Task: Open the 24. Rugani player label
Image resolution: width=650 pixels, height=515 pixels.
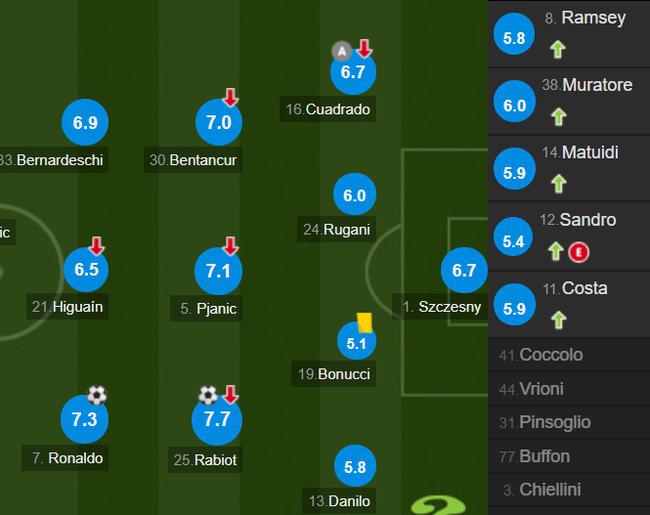Action: click(x=337, y=229)
